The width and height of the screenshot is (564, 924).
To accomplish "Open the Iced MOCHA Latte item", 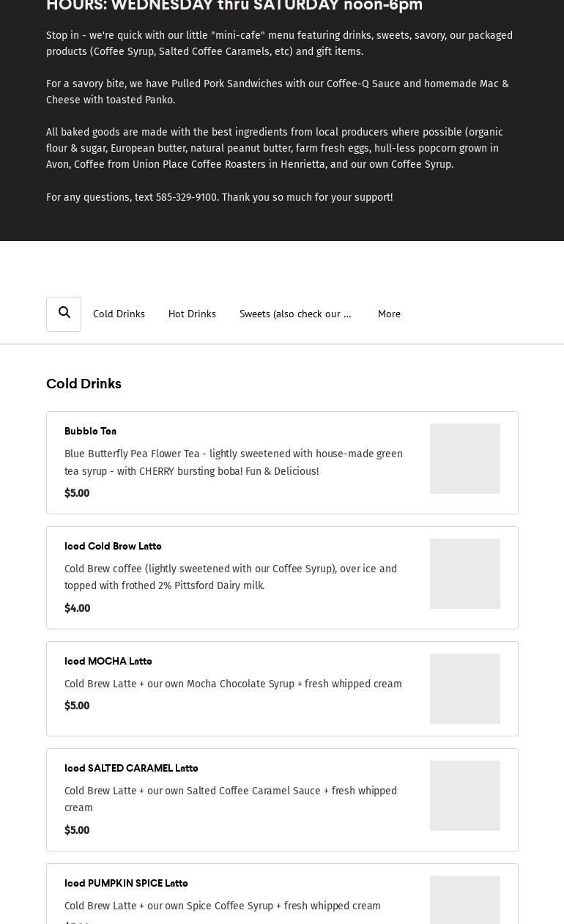I will (x=108, y=661).
